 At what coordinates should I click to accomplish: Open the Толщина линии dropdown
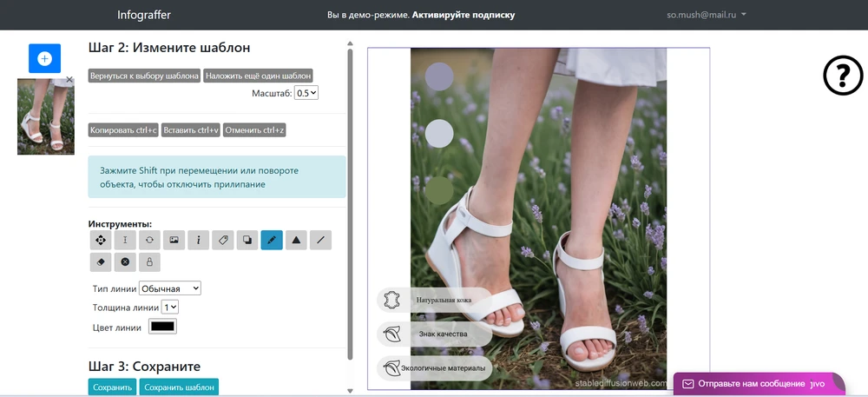click(x=170, y=307)
